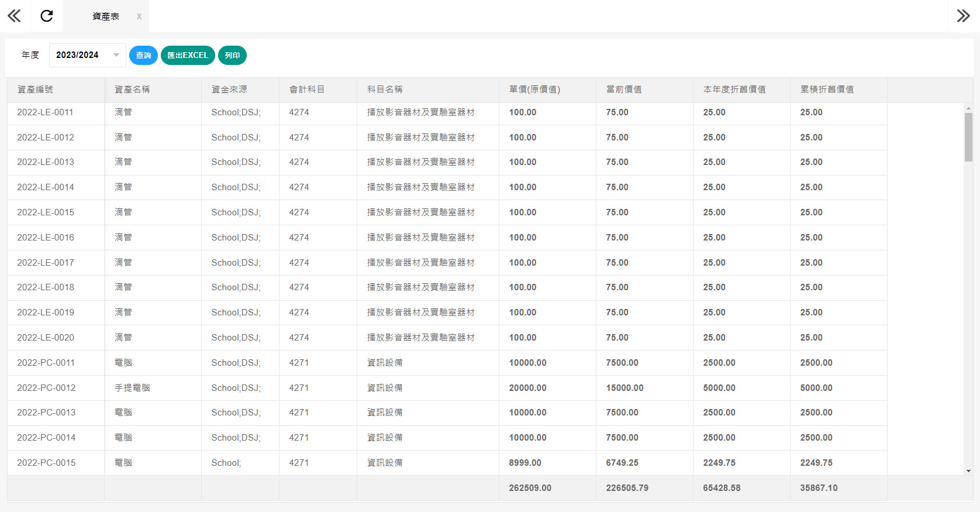This screenshot has width=980, height=512.
Task: Click the scrollbar down arrow
Action: 968,470
